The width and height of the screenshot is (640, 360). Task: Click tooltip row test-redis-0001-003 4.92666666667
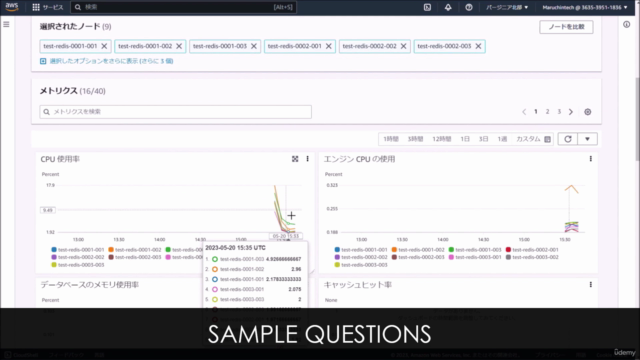pos(253,260)
